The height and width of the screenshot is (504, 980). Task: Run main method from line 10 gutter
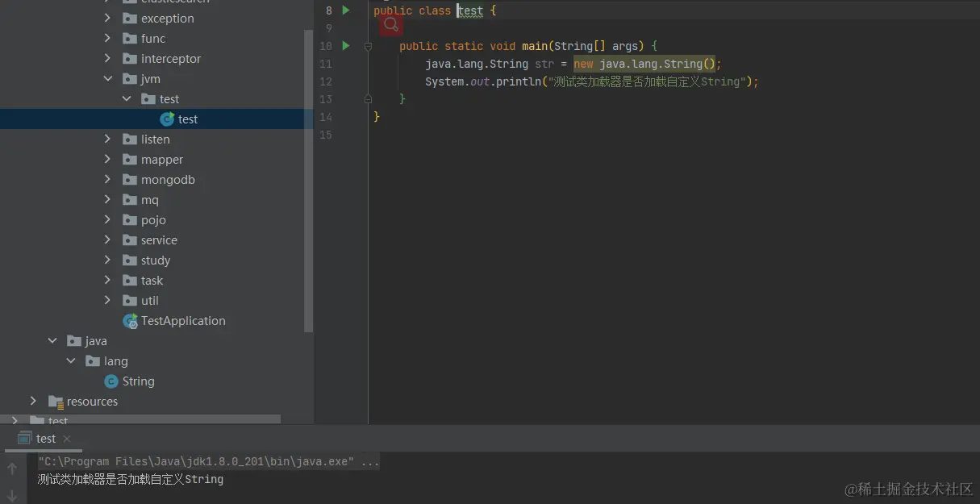tap(346, 46)
